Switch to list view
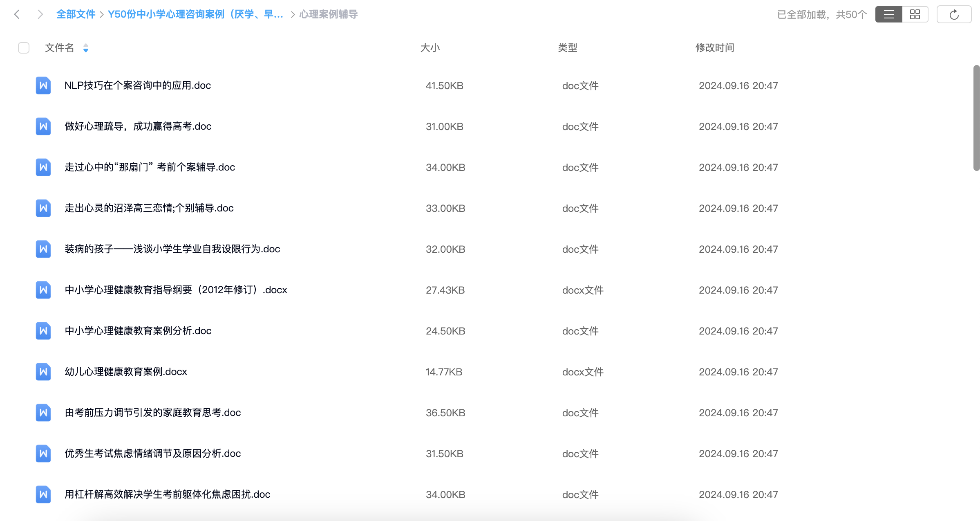Viewport: 980px width, 521px height. pyautogui.click(x=888, y=14)
